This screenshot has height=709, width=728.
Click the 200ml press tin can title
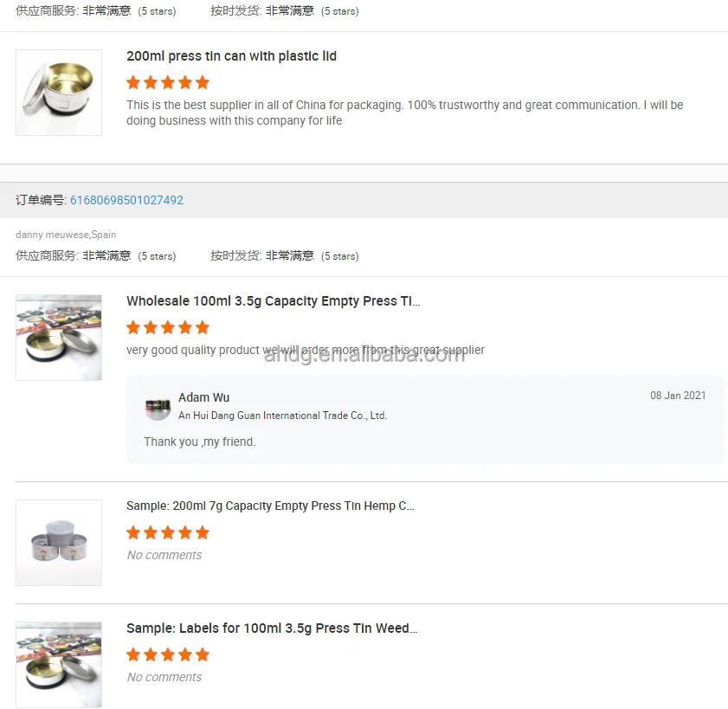[231, 56]
